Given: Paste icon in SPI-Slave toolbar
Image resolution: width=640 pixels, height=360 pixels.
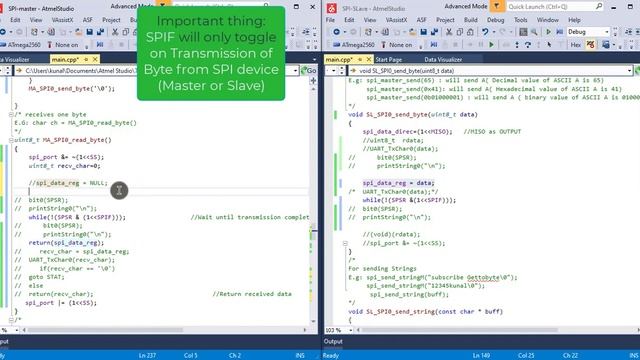Looking at the screenshot, I should (x=470, y=32).
